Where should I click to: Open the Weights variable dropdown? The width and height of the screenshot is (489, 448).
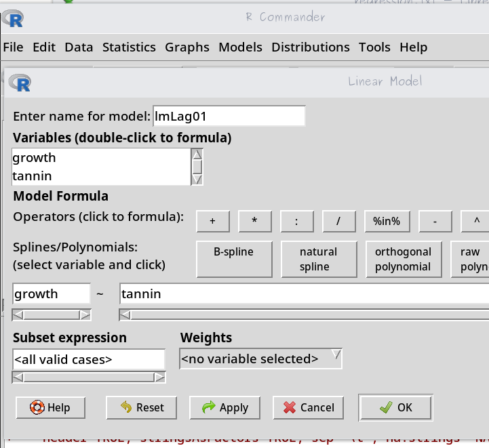pyautogui.click(x=260, y=359)
